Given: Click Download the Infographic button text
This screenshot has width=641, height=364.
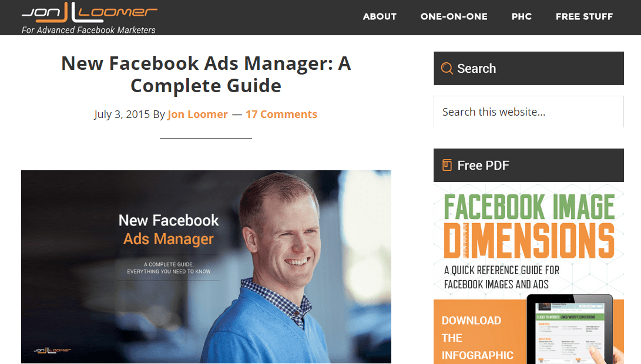Looking at the screenshot, I should pyautogui.click(x=477, y=338).
